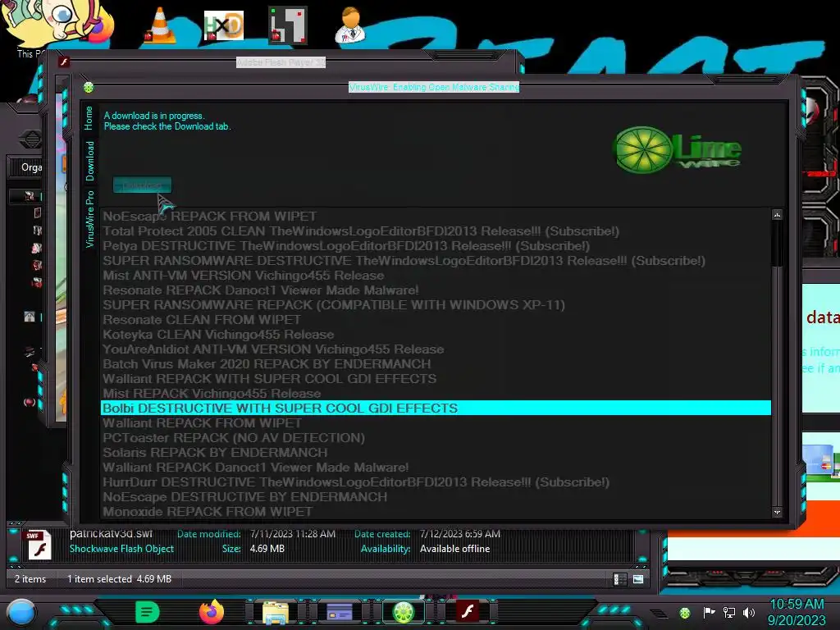The height and width of the screenshot is (630, 840).
Task: Select "Koteyka CLEAN Vichingo455 Release" row
Action: 436,335
